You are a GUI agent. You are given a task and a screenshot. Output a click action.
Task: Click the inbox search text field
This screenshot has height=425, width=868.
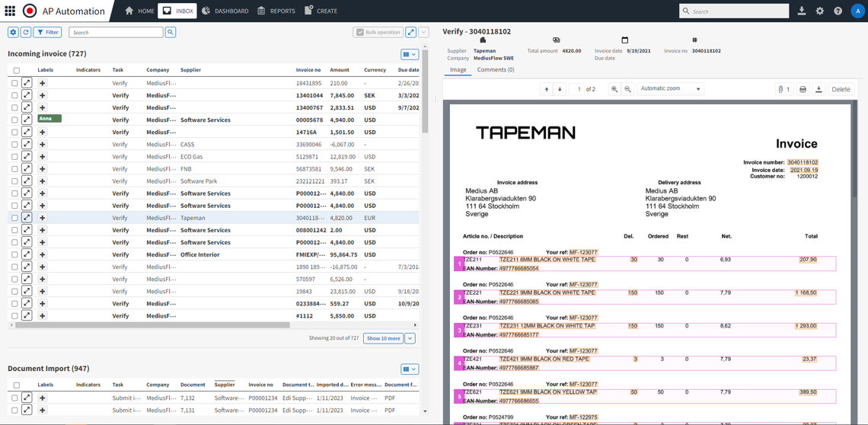pos(116,32)
